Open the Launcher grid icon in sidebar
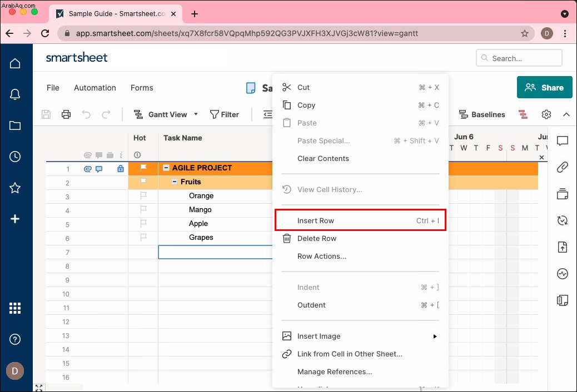577x392 pixels. click(x=14, y=308)
